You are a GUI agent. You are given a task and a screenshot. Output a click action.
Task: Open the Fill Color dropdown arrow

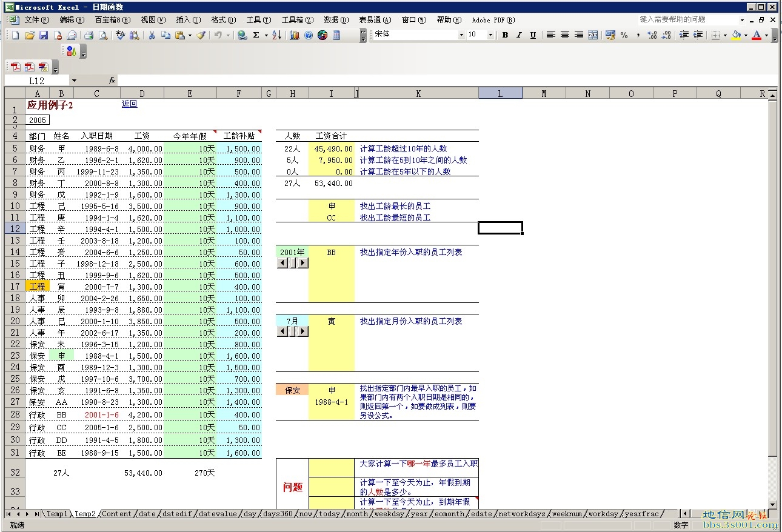[x=746, y=35]
